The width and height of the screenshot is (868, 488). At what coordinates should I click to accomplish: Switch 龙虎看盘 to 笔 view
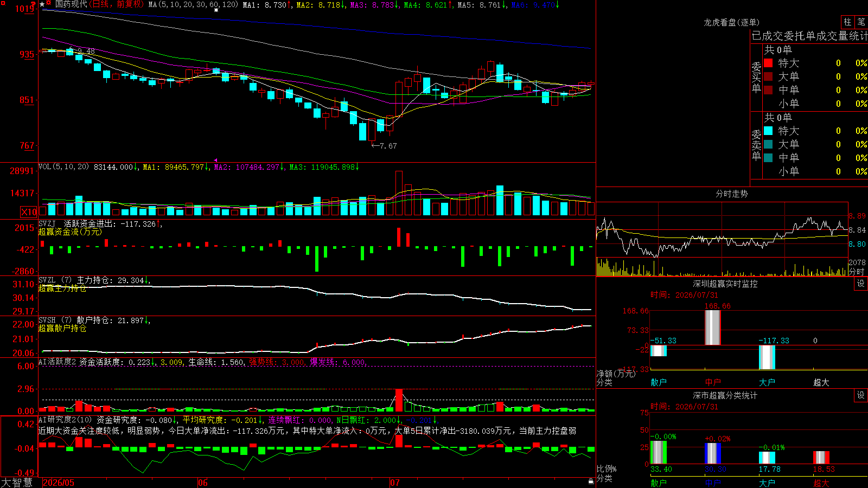pos(861,22)
